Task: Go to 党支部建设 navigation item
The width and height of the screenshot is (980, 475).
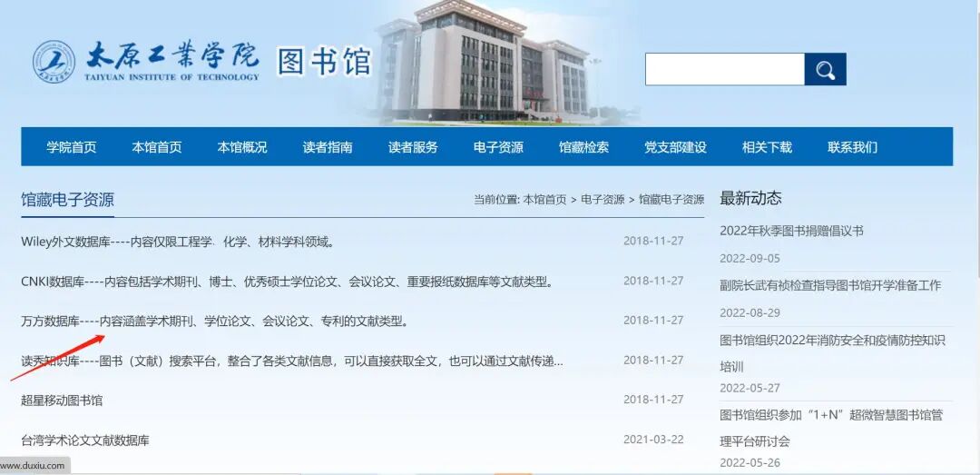Action: (676, 147)
